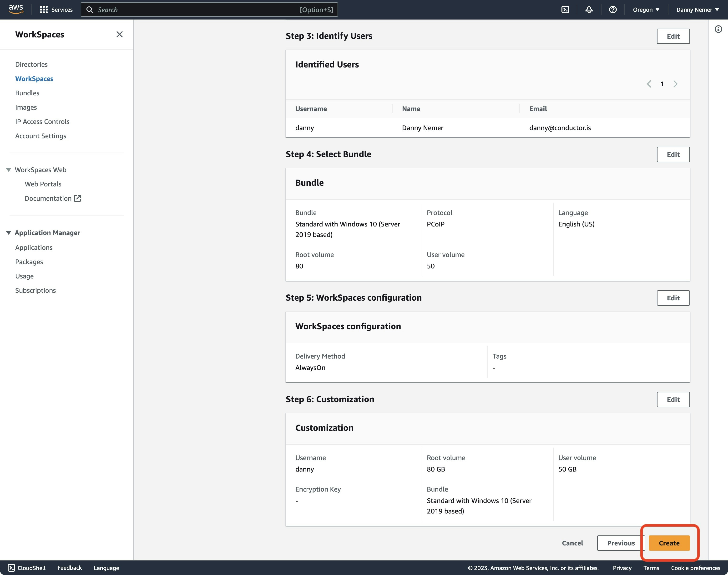Collapse the WorkSpaces Web section

[x=8, y=170]
